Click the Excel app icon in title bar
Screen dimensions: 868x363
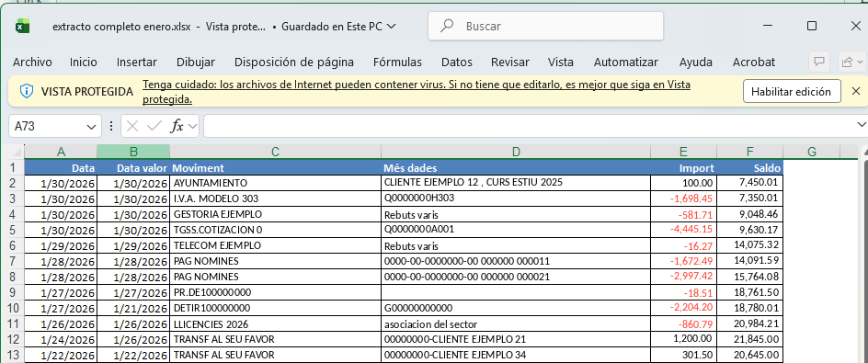[22, 26]
